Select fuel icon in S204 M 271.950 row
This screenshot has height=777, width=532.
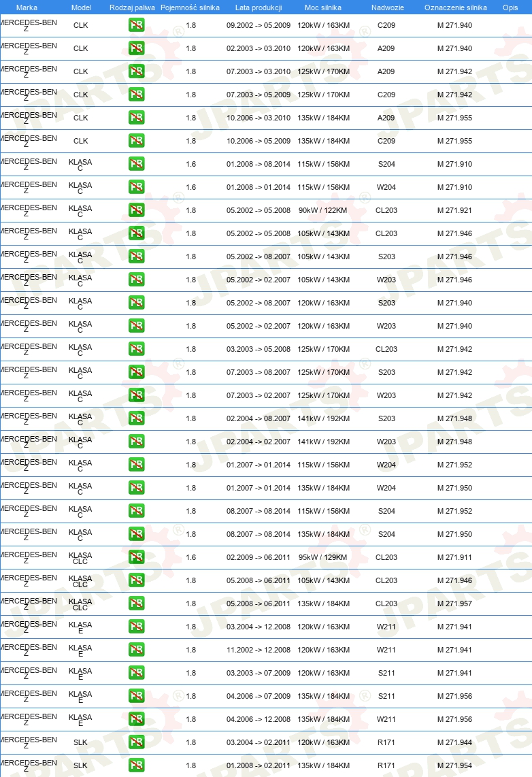(x=136, y=533)
